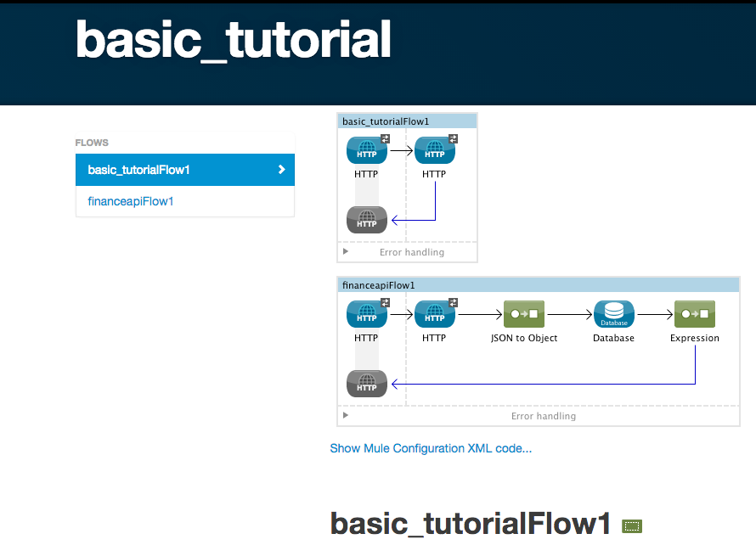Click the JSON to Object transformer icon
Viewport: 756px width, 545px height.
524,314
